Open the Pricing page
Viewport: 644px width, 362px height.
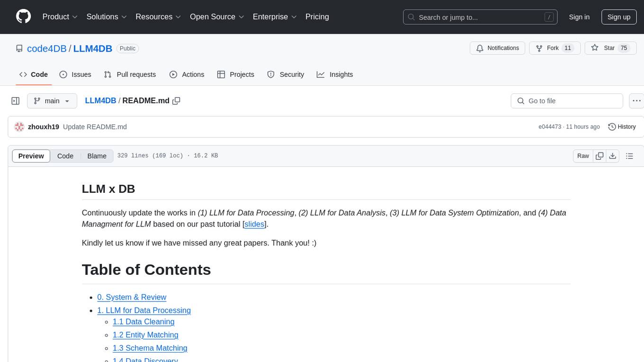pyautogui.click(x=317, y=17)
